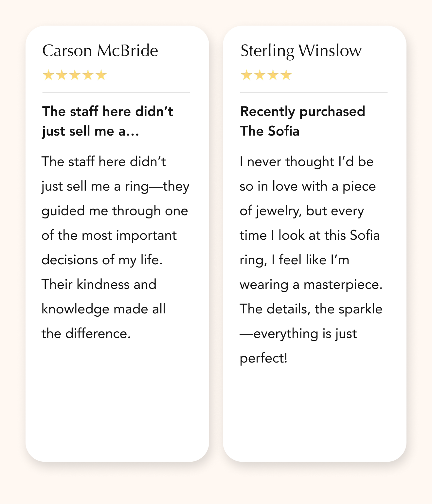
Task: Click the "Recently purchased The Sofia" review title
Action: point(302,121)
